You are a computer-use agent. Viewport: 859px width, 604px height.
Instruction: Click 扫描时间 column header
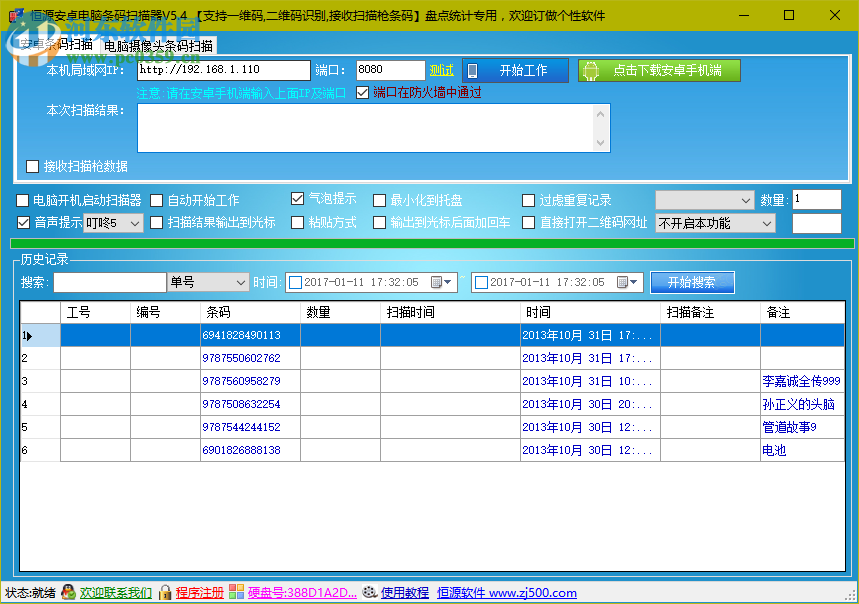[450, 312]
